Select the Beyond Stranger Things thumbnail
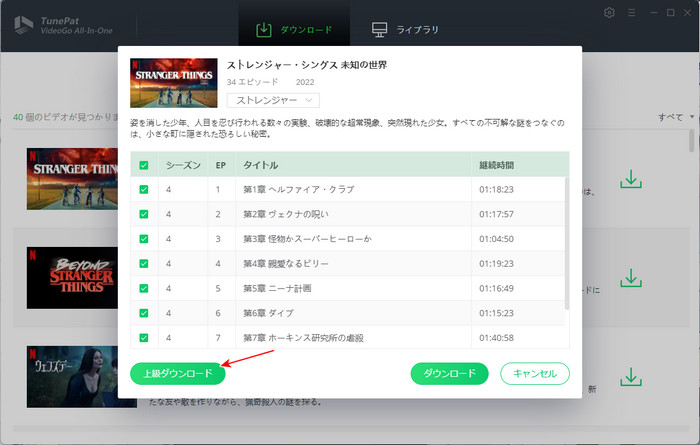 point(72,278)
